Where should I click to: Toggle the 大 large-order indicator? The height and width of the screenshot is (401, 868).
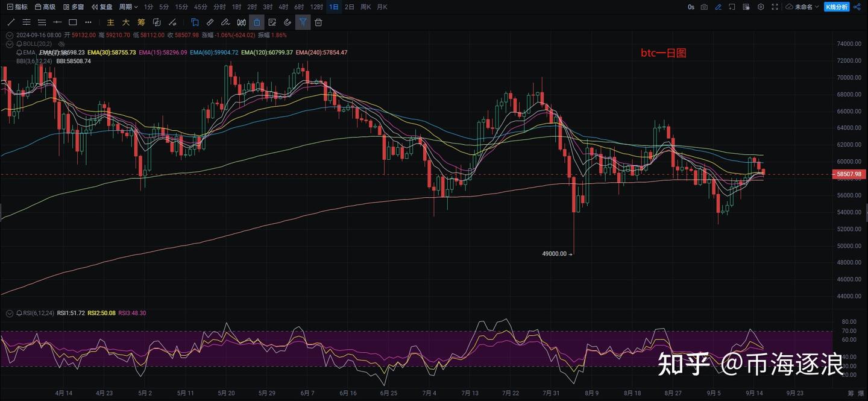click(125, 22)
